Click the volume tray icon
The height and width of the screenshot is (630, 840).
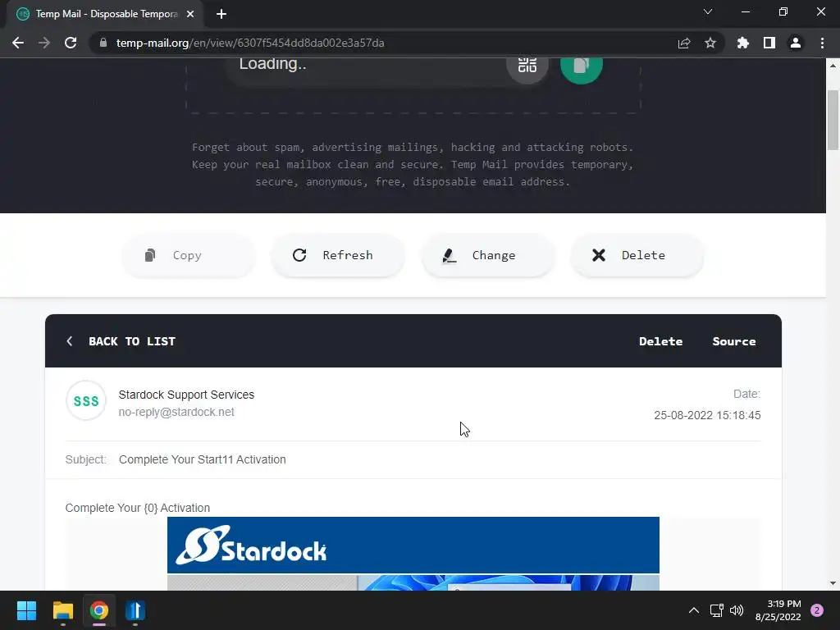pos(737,610)
